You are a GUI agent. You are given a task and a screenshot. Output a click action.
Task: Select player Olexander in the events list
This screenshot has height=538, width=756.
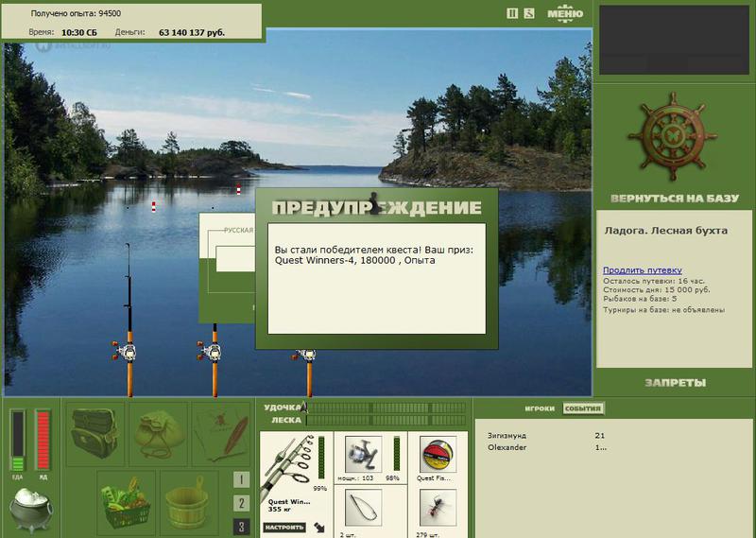click(507, 447)
